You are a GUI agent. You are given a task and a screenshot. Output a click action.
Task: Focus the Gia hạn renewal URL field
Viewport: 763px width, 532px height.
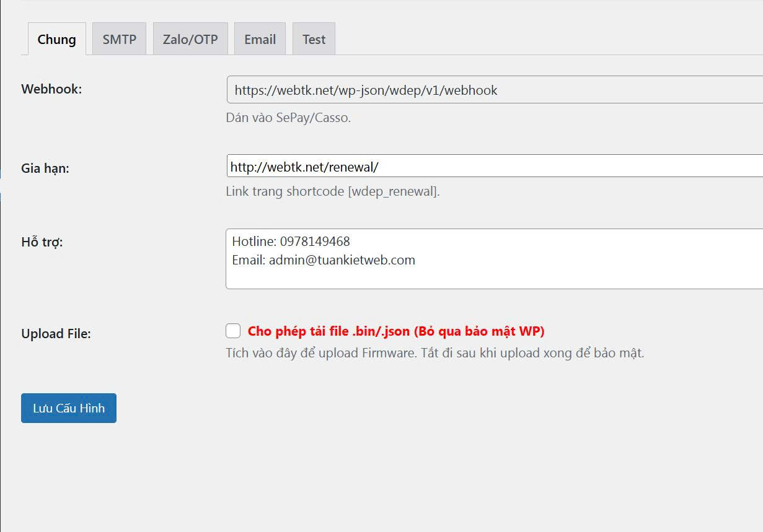tap(495, 167)
